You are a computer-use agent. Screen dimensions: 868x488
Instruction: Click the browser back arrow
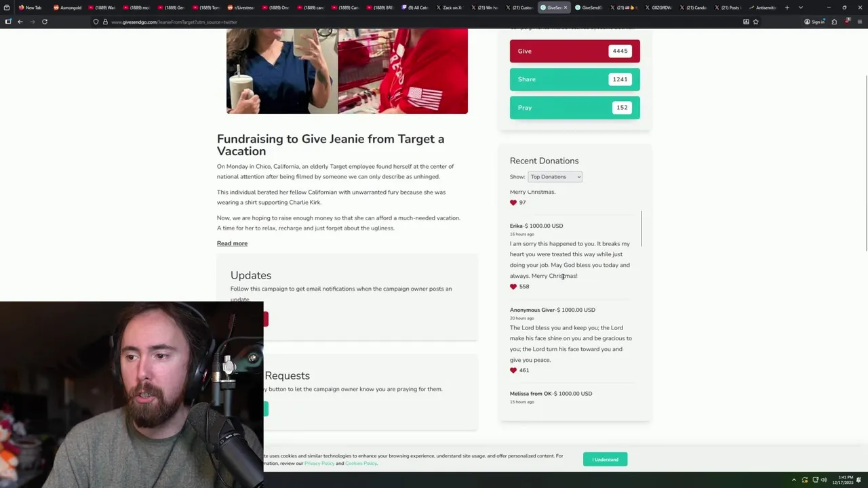tap(20, 22)
